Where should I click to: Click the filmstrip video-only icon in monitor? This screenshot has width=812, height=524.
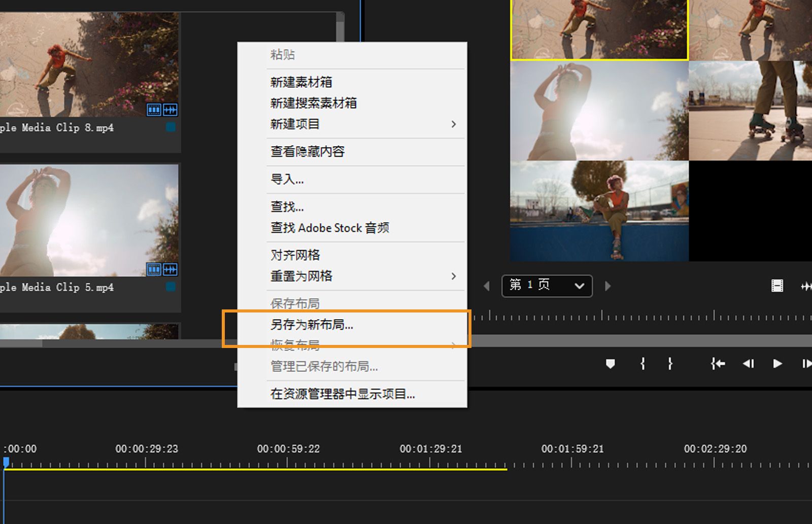click(777, 286)
